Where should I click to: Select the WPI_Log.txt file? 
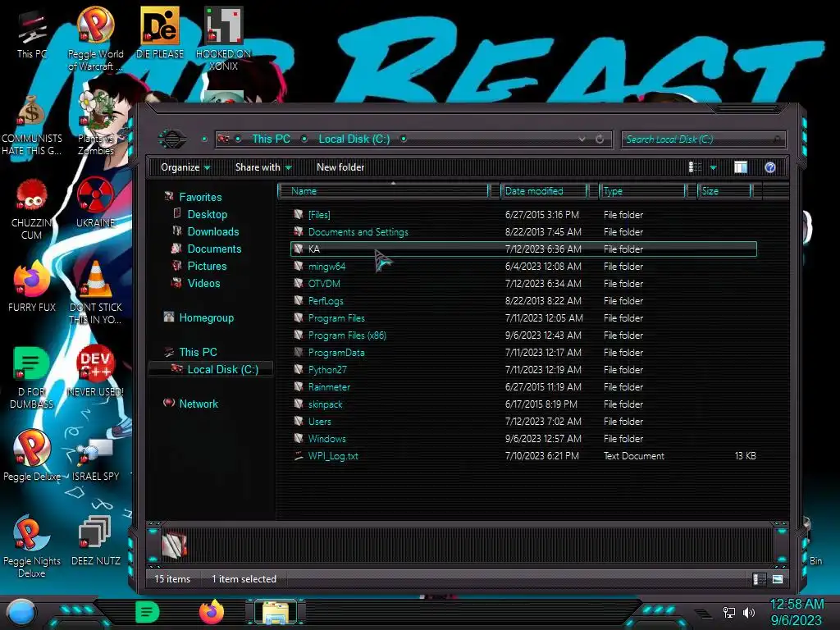pyautogui.click(x=524, y=456)
